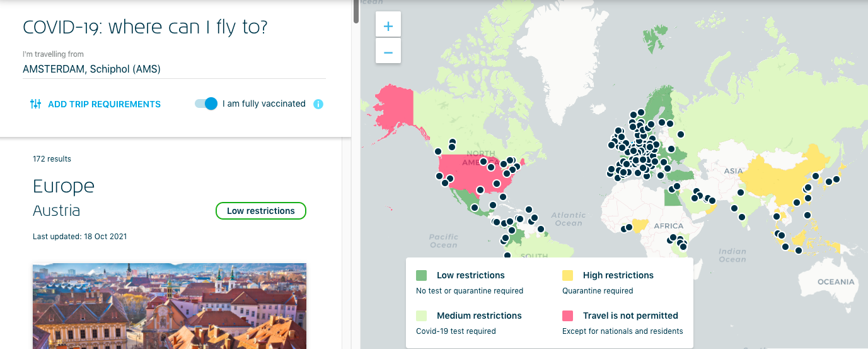Click the results panel vertical scrollbar
Viewport: 868px width, 349px height.
pyautogui.click(x=357, y=11)
